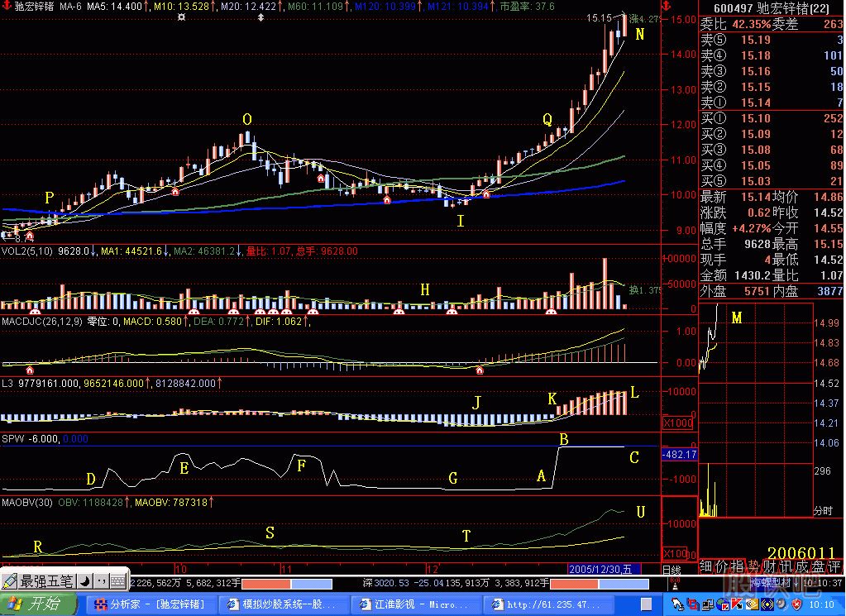Open the 日线 period selector
The width and height of the screenshot is (846, 616).
point(672,570)
